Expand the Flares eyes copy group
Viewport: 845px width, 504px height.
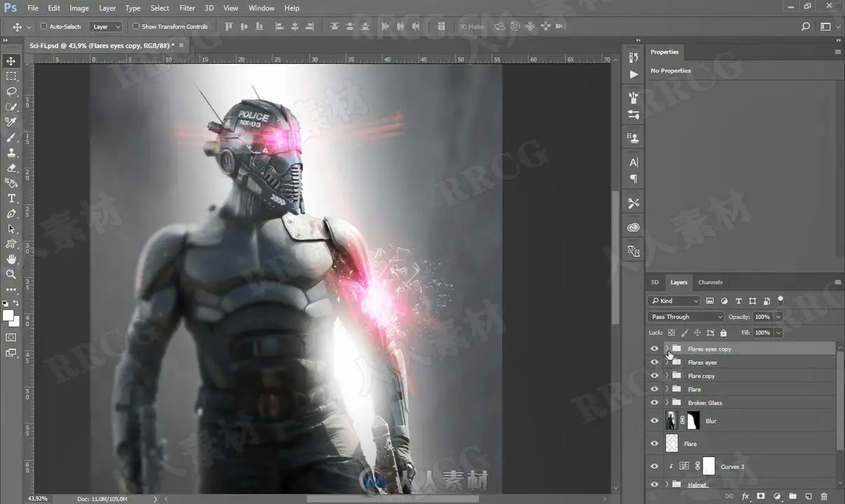pos(666,349)
